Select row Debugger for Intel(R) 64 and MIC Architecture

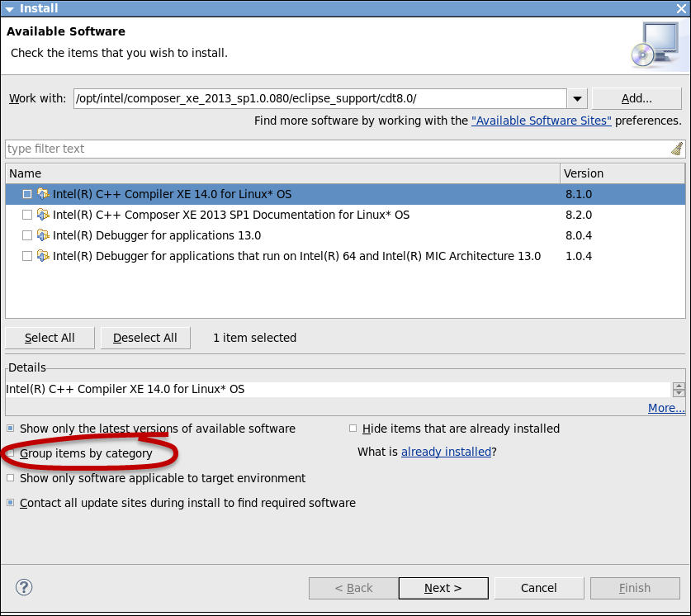click(345, 256)
